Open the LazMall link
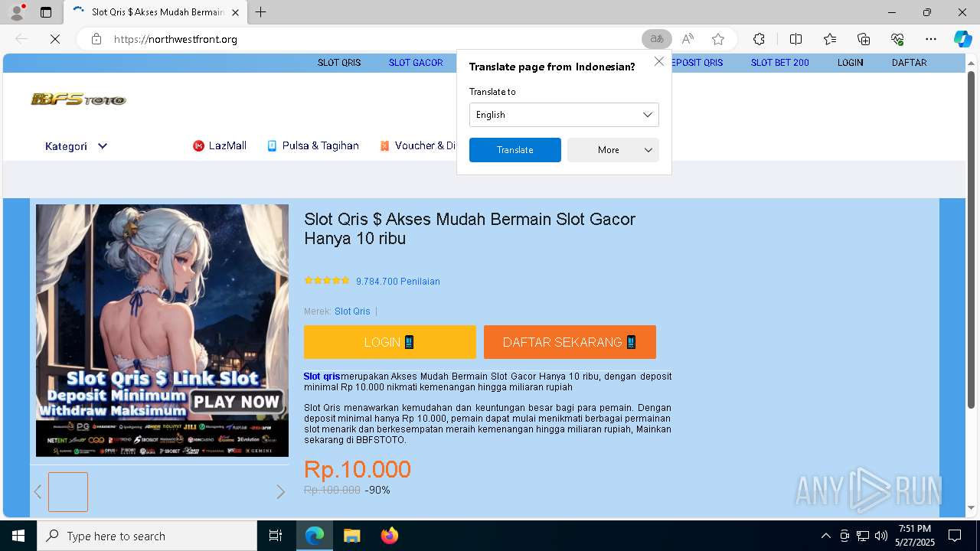The height and width of the screenshot is (551, 980). coord(220,145)
